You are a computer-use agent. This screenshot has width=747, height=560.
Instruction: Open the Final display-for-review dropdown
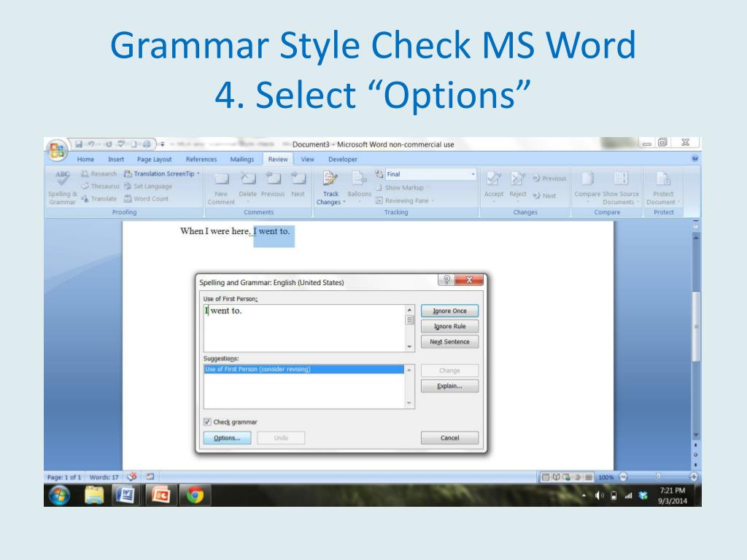pyautogui.click(x=430, y=174)
